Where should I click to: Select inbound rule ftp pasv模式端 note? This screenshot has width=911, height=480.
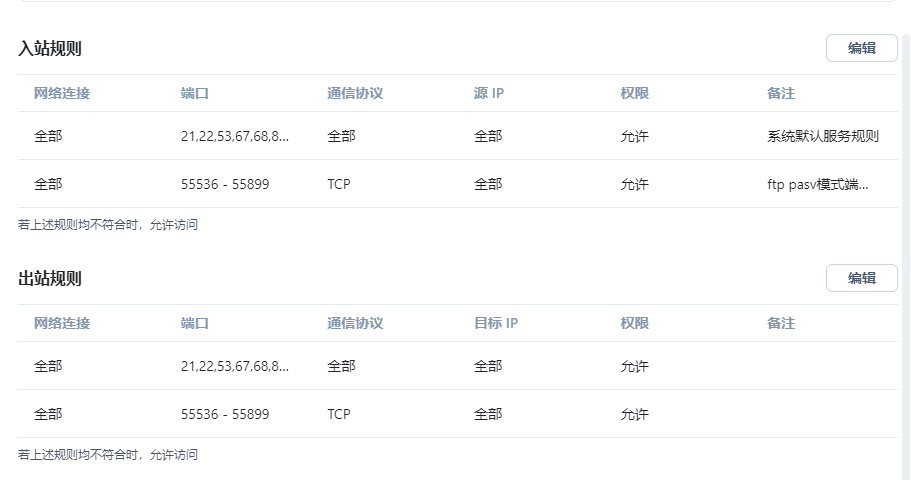click(458, 184)
